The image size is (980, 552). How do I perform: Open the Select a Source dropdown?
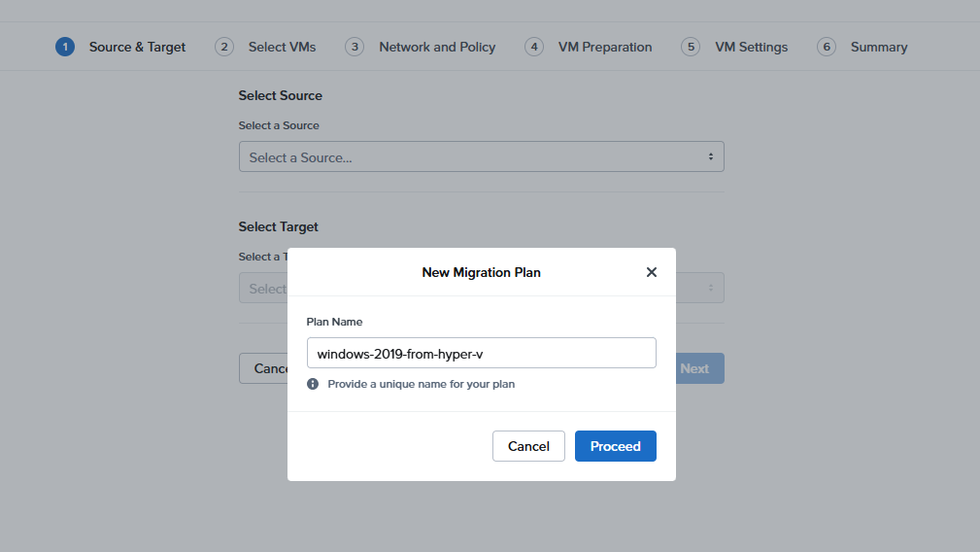coord(481,157)
